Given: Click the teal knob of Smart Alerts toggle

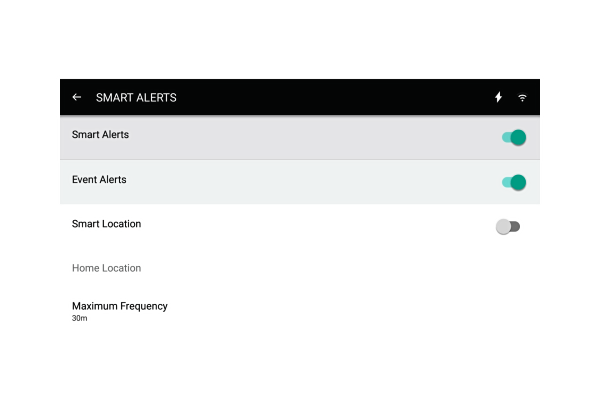Looking at the screenshot, I should [x=518, y=137].
